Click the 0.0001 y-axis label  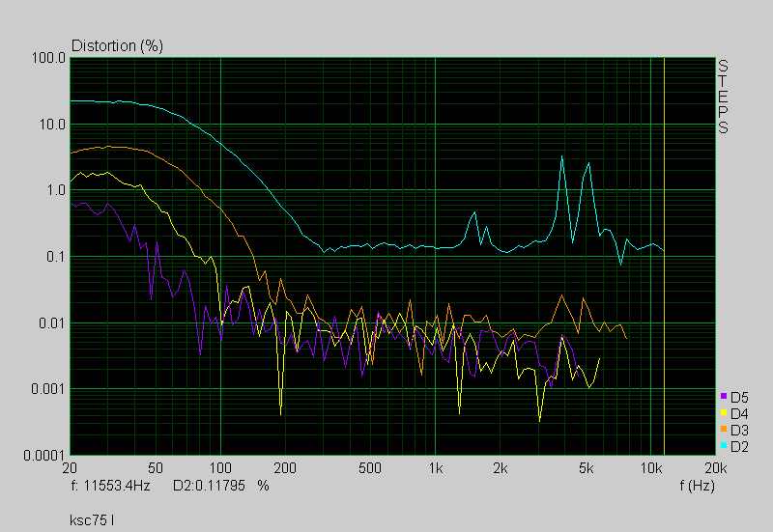44,456
